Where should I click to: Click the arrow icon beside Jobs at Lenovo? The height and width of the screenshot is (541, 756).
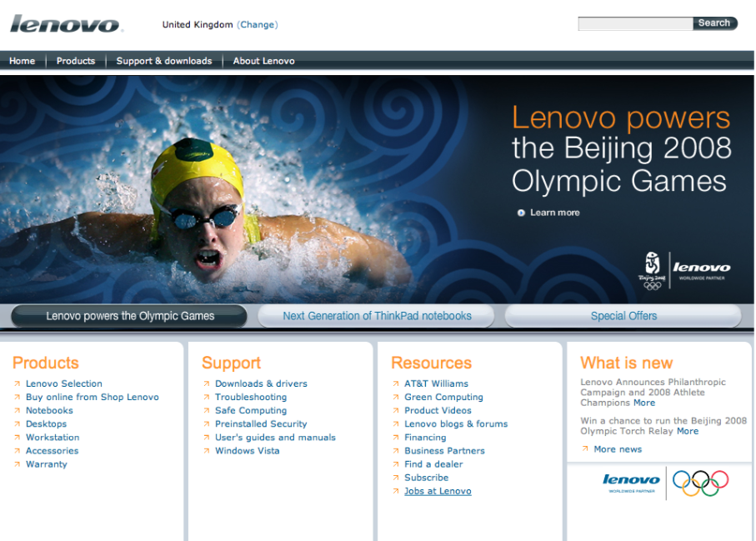[x=396, y=491]
